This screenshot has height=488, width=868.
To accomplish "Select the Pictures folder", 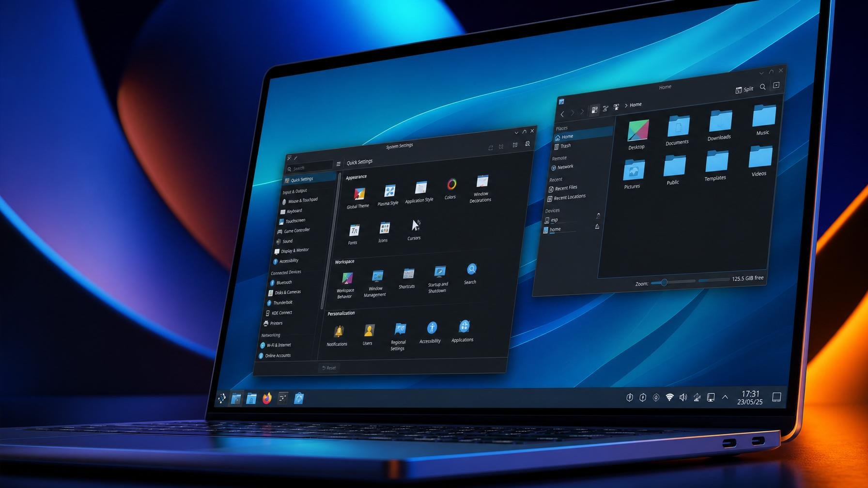I will point(633,174).
